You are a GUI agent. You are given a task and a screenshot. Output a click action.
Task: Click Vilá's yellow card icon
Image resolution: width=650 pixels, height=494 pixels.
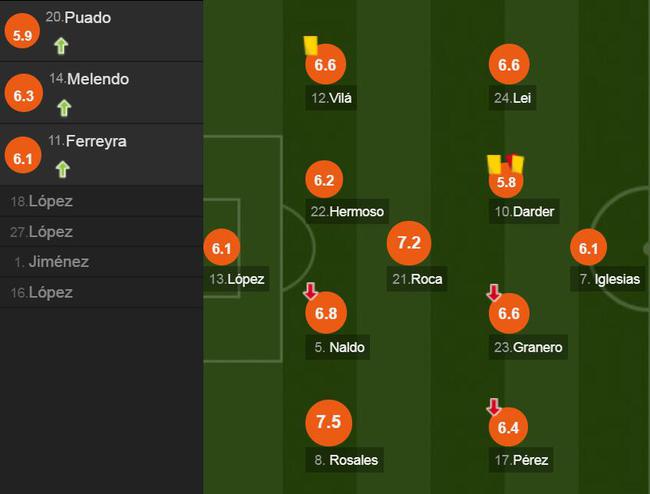[310, 45]
